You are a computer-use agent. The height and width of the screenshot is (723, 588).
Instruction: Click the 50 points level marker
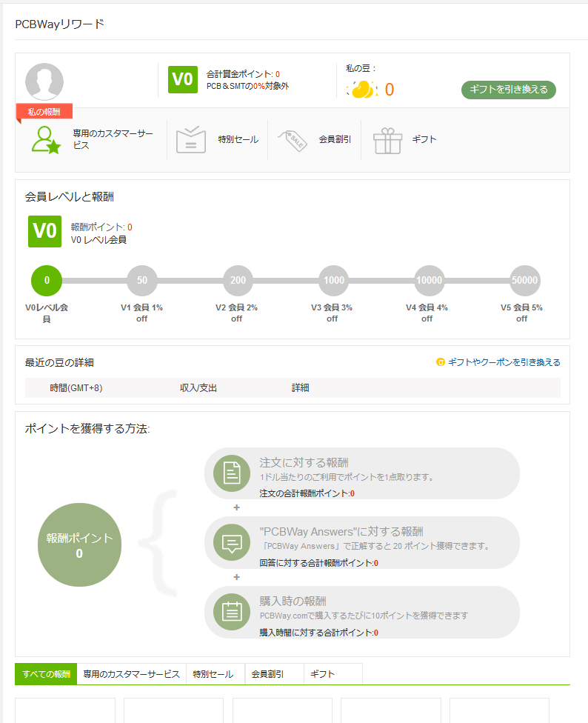coord(142,280)
